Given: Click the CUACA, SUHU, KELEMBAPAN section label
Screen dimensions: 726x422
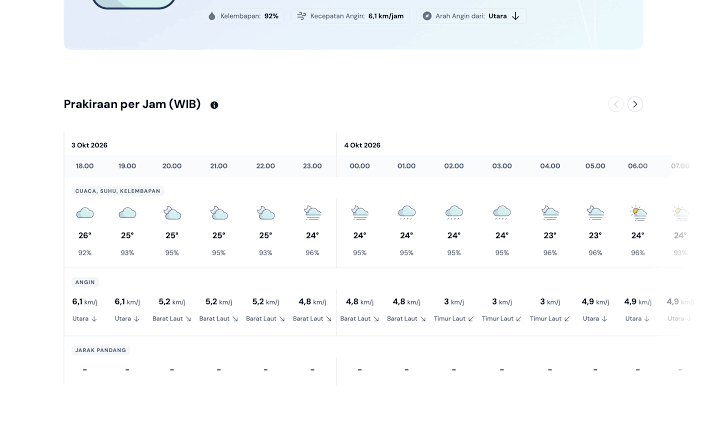Looking at the screenshot, I should (x=118, y=191).
